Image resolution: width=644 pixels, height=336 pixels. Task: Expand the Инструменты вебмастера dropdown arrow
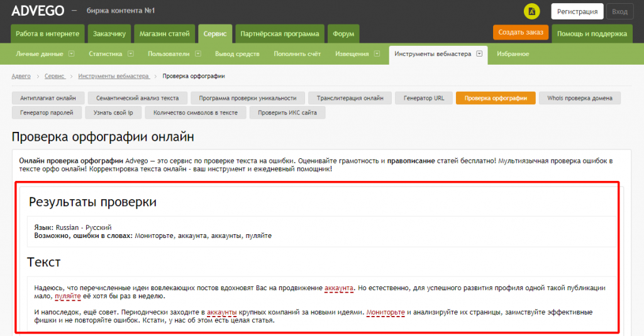tap(479, 54)
